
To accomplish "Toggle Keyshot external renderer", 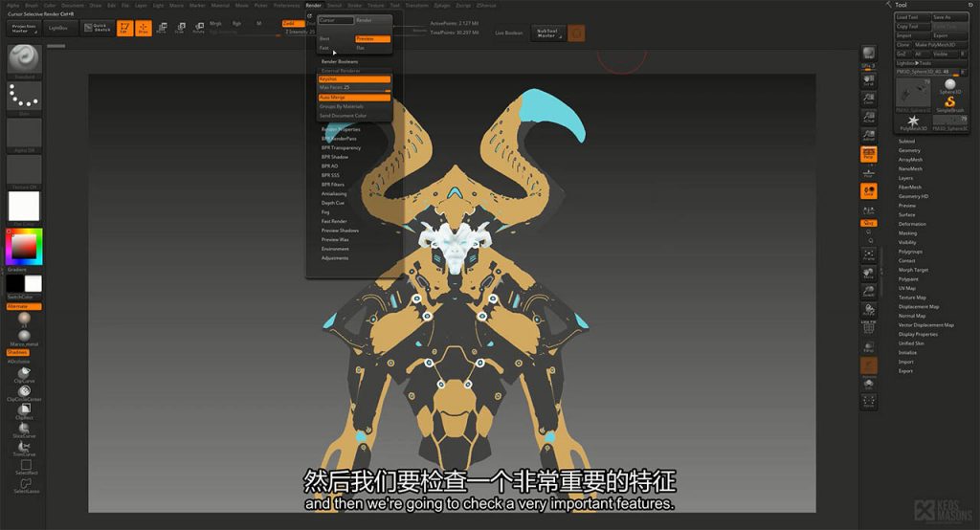I will point(354,79).
